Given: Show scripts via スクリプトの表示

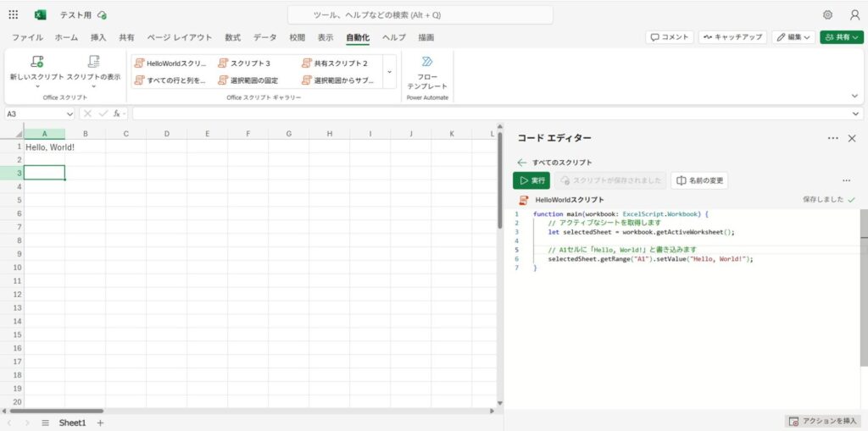Looking at the screenshot, I should (93, 71).
